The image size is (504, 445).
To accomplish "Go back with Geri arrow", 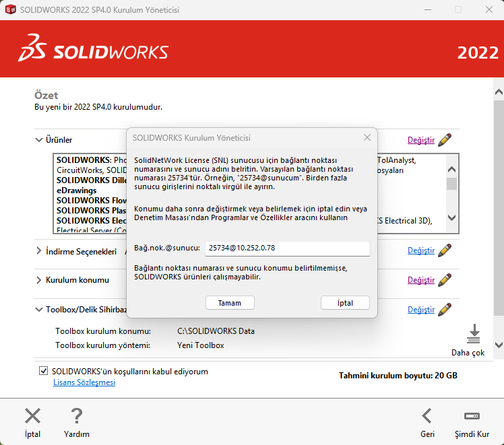I will point(427,416).
